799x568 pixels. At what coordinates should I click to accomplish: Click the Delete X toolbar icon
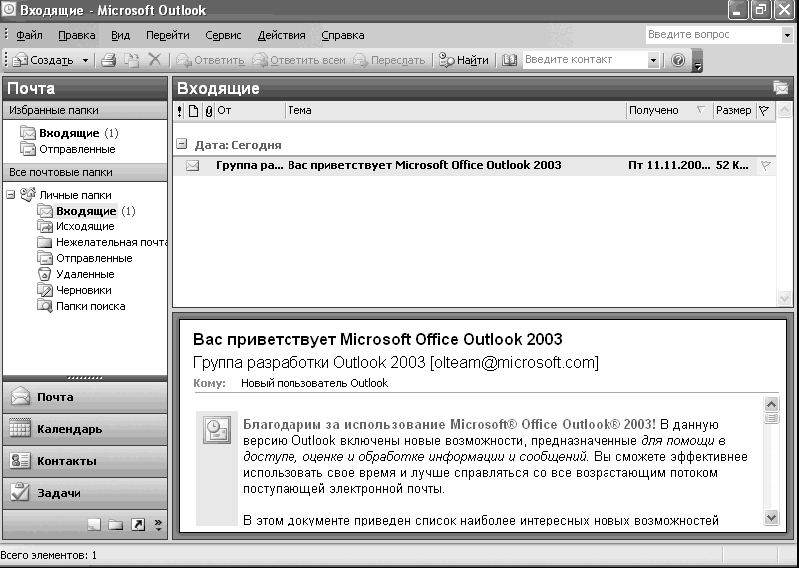(x=155, y=60)
